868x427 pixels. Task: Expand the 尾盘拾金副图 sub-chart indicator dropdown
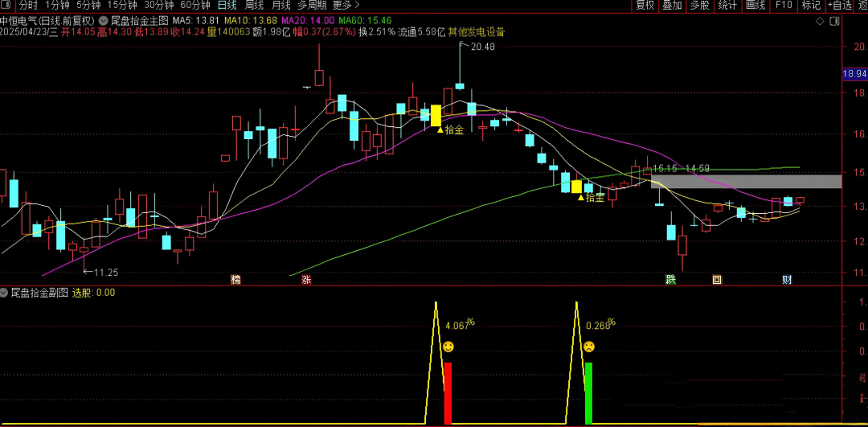5,293
